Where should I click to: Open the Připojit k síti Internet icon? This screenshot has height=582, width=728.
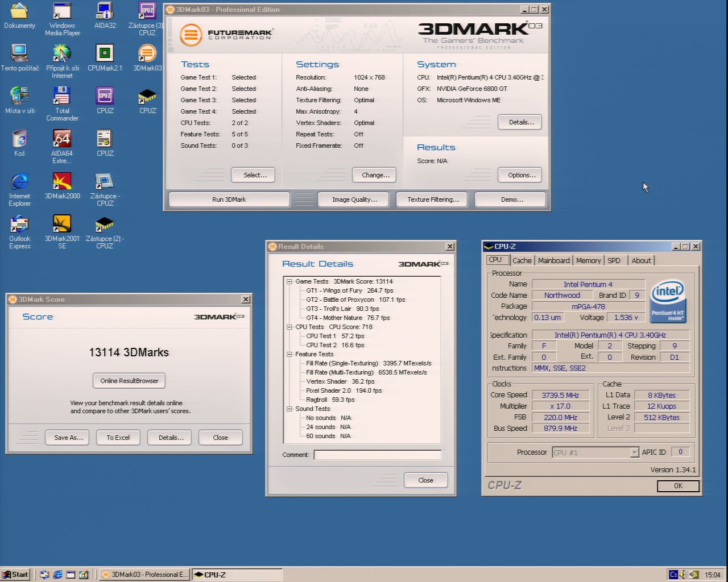(62, 61)
